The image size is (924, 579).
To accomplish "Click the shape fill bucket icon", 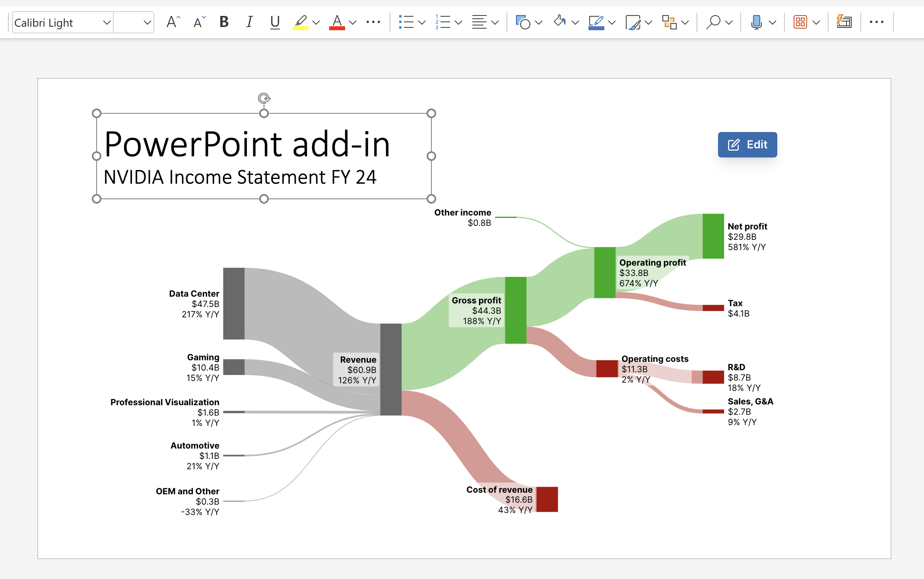I will click(x=560, y=21).
